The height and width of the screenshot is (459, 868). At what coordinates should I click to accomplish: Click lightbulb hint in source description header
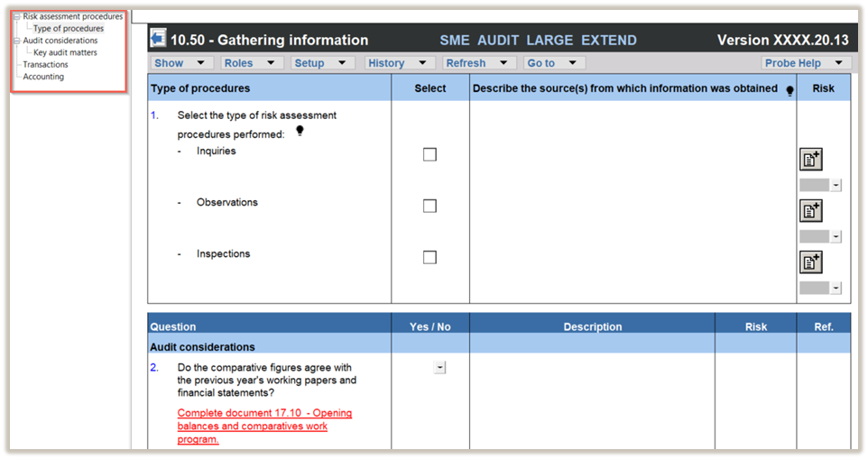pos(790,90)
